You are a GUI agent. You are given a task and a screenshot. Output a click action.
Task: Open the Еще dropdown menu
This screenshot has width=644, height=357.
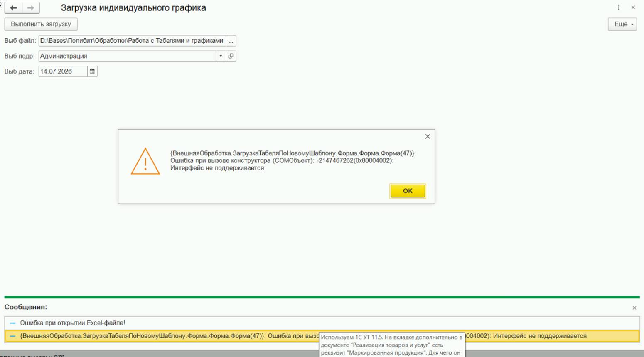622,24
